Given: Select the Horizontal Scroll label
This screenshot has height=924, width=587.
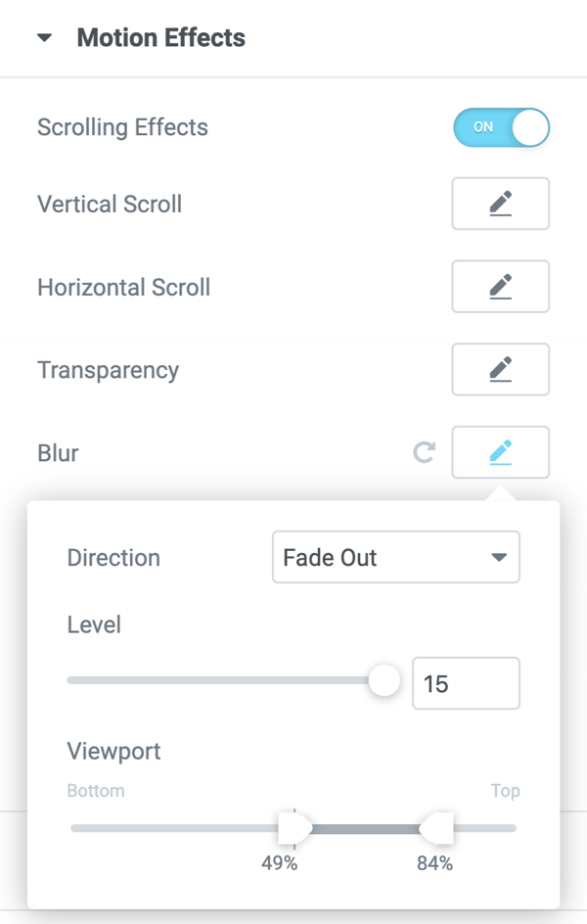Looking at the screenshot, I should pyautogui.click(x=123, y=288).
